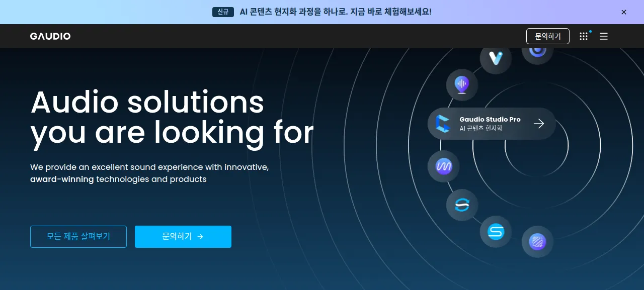Click the 신규 badge in banner

(x=223, y=12)
